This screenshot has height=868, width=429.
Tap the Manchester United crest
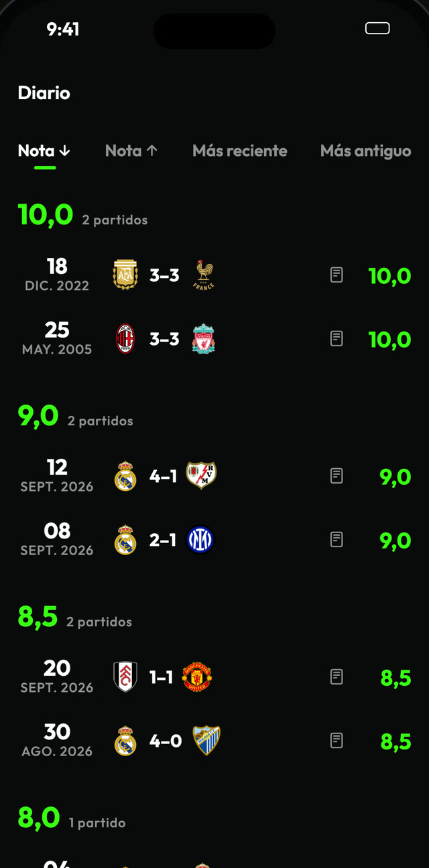(197, 677)
